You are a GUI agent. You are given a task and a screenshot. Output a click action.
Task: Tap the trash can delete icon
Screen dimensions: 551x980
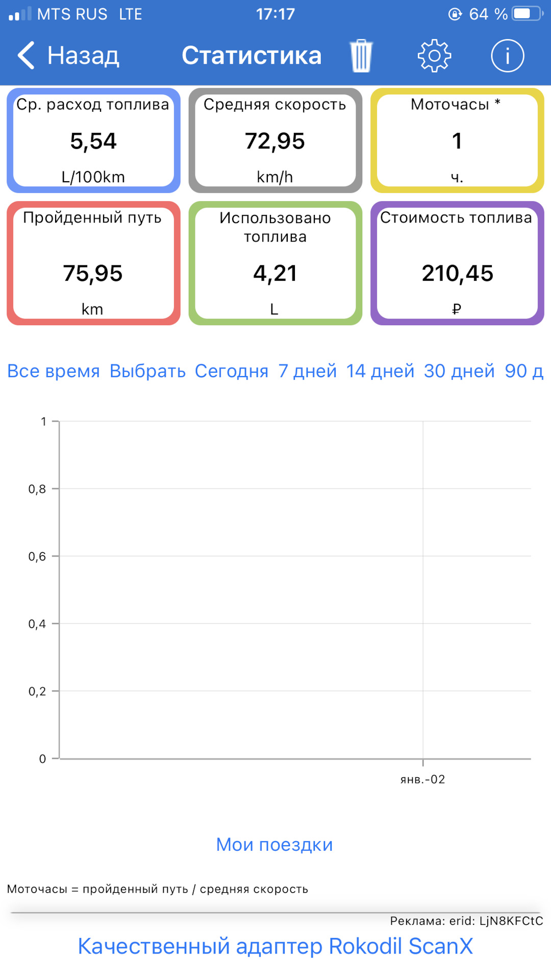[x=361, y=56]
